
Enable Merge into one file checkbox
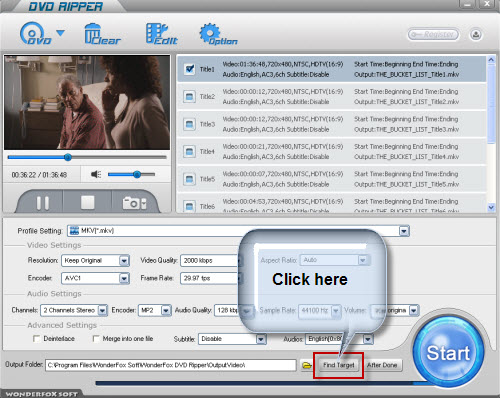[x=96, y=339]
